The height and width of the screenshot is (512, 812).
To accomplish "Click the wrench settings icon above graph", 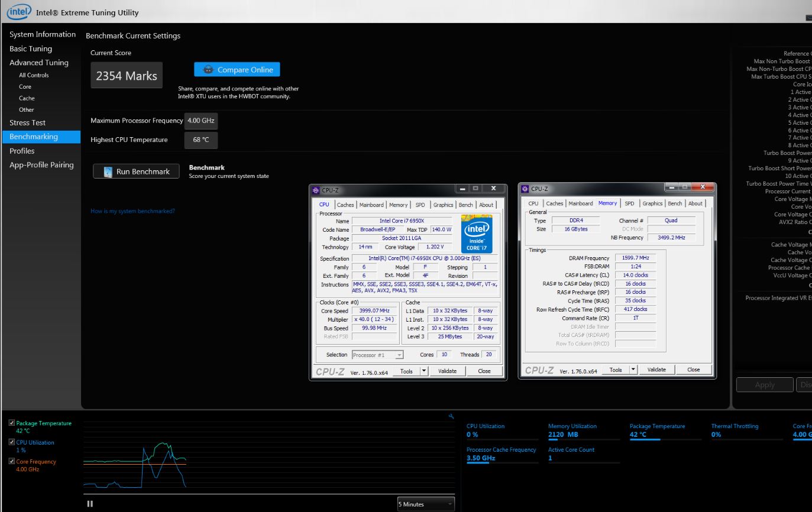I will 451,417.
